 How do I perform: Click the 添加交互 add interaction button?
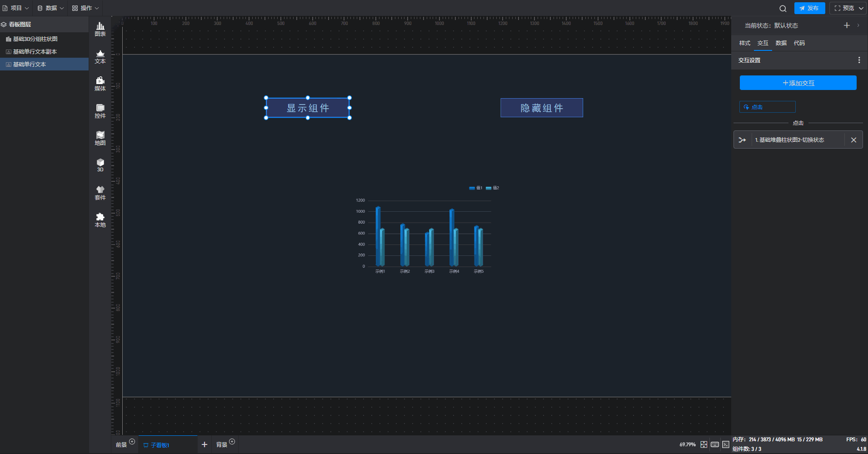pos(798,83)
